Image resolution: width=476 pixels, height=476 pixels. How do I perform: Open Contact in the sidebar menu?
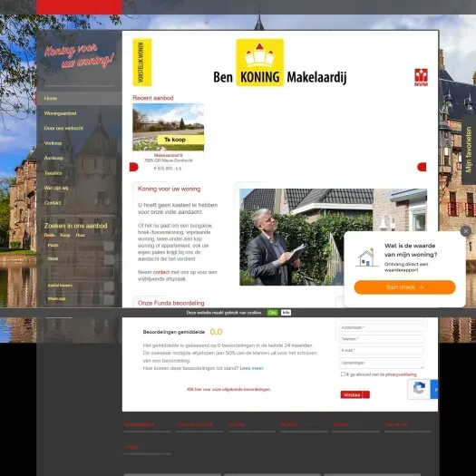coord(53,203)
